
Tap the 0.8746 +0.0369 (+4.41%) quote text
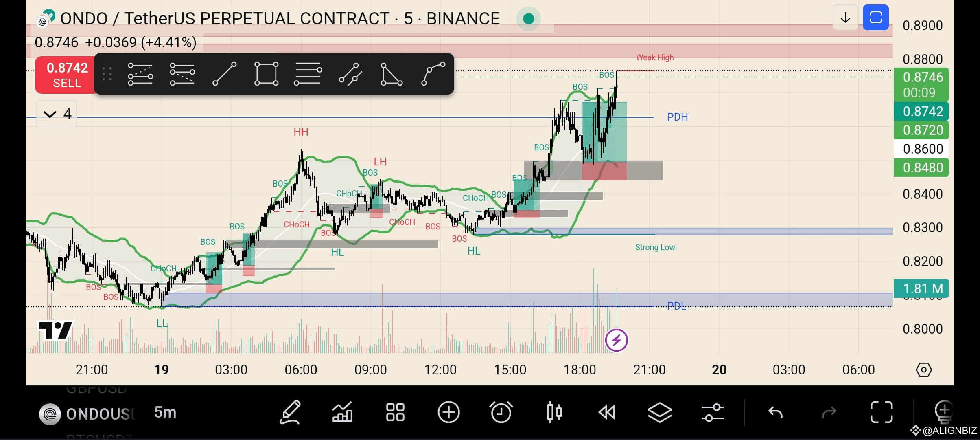click(x=116, y=42)
